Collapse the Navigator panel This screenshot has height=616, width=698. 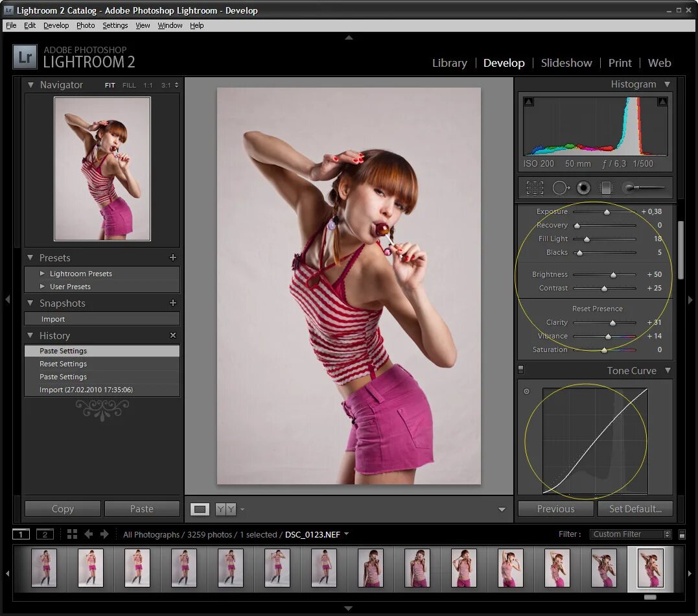click(x=30, y=85)
